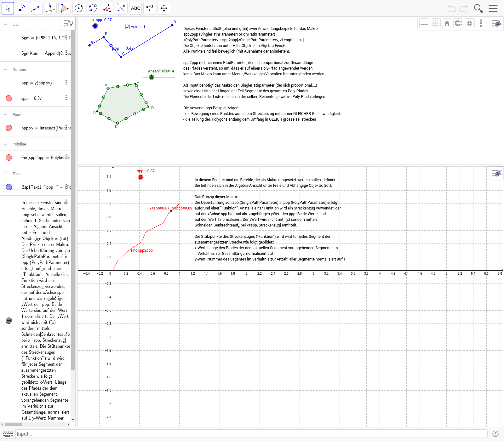This screenshot has width=504, height=441.
Task: Collapse the Point category
Action: tap(6, 114)
